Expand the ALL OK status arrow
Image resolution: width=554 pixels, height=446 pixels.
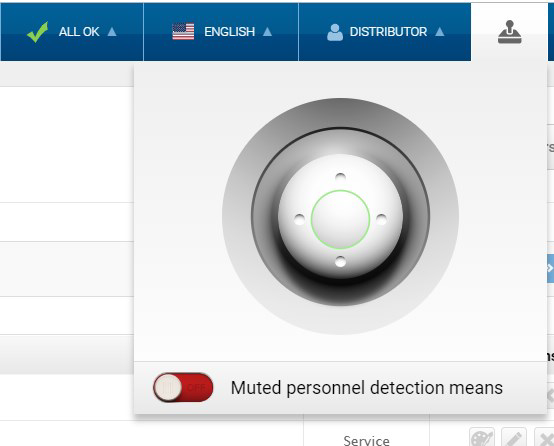tap(112, 32)
